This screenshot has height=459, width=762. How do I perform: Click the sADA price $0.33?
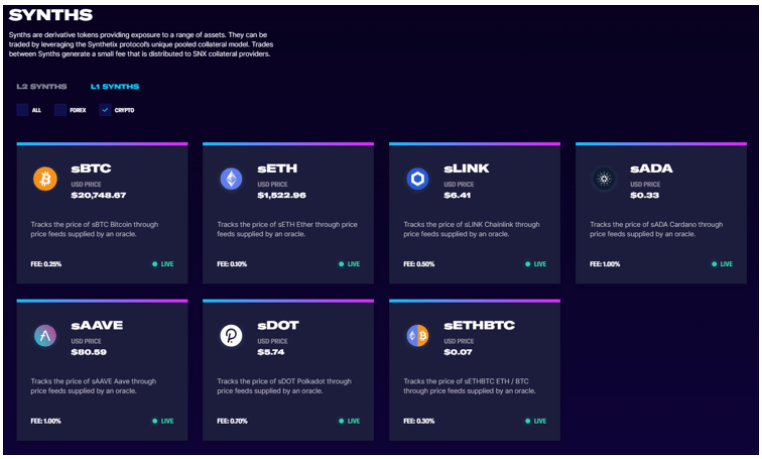[644, 195]
